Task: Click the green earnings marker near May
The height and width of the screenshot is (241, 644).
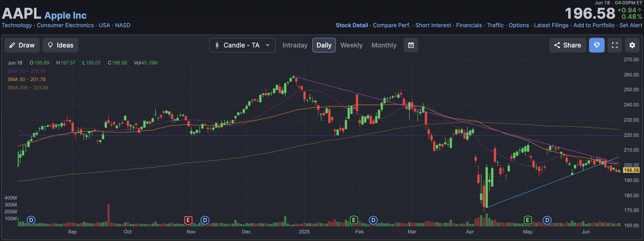Action: pos(527,220)
